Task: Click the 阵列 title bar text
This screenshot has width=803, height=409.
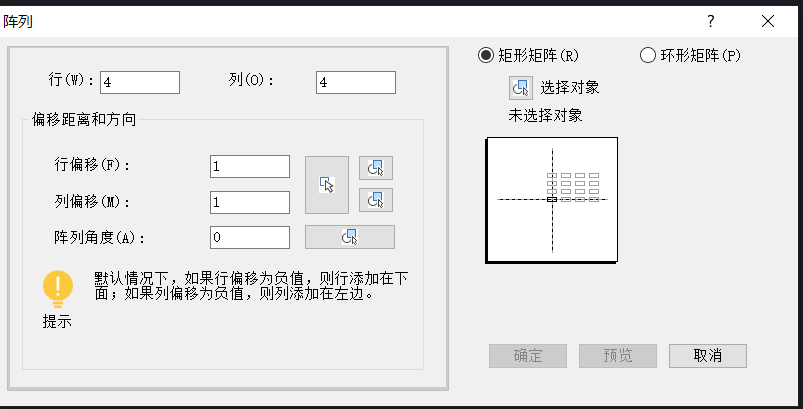Action: [x=18, y=21]
